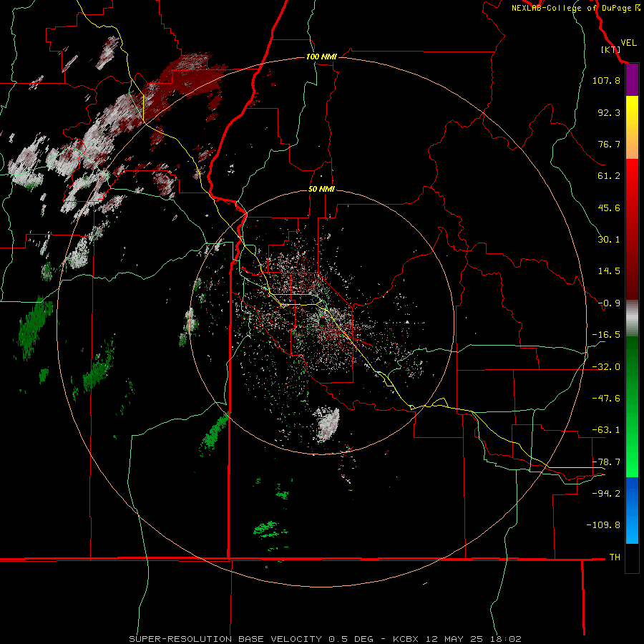
Task: Click the gray segment of color bar
Action: (632, 318)
